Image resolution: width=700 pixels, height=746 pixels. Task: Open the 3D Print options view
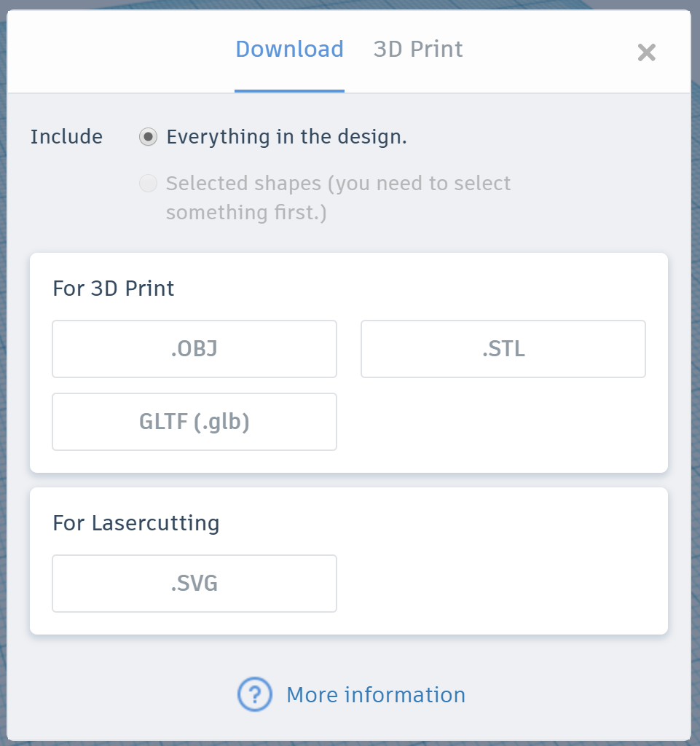[x=417, y=49]
